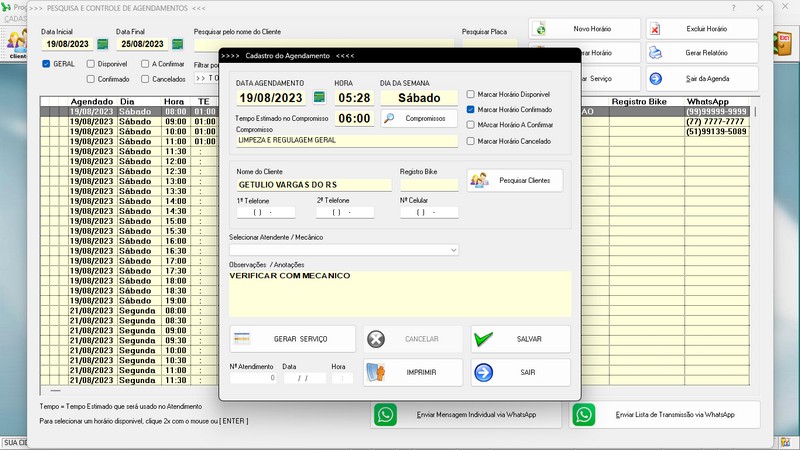Click the Imprimir button label
800x450 pixels.
point(421,372)
